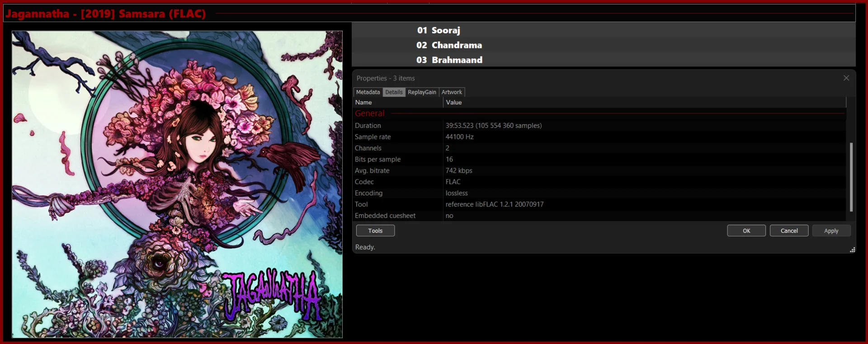Click the album title Jagannatha Samsara header

[106, 14]
